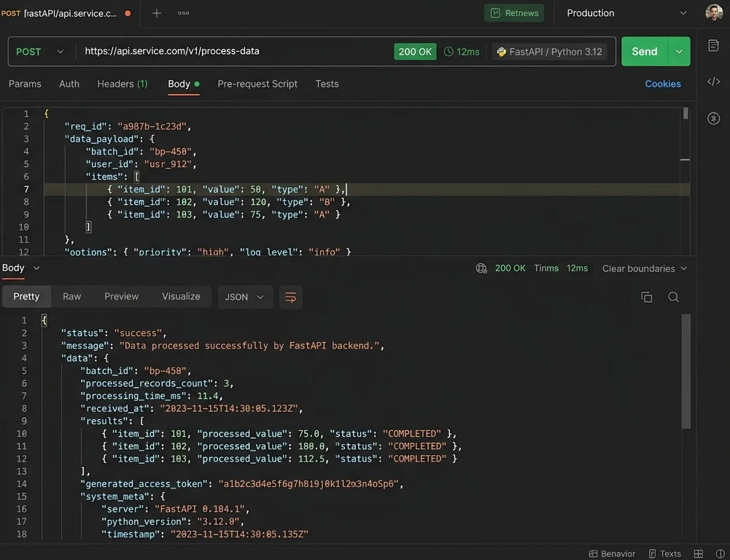Screen dimensions: 730x560
Task: Select the Raw response view
Action: [71, 297]
